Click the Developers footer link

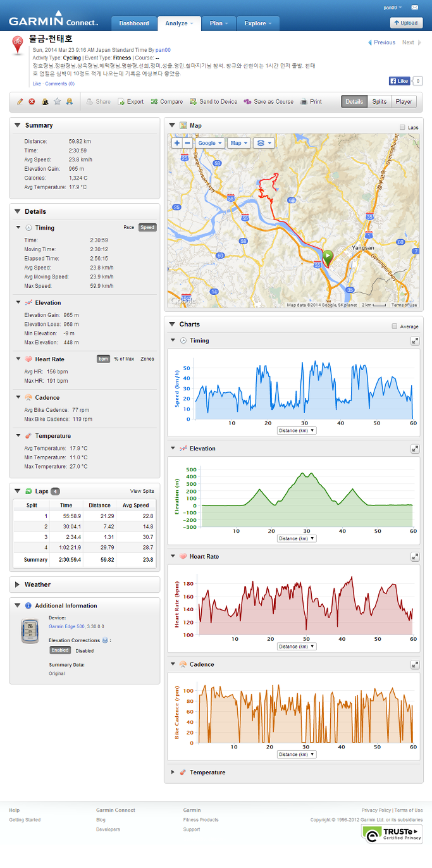click(x=108, y=829)
